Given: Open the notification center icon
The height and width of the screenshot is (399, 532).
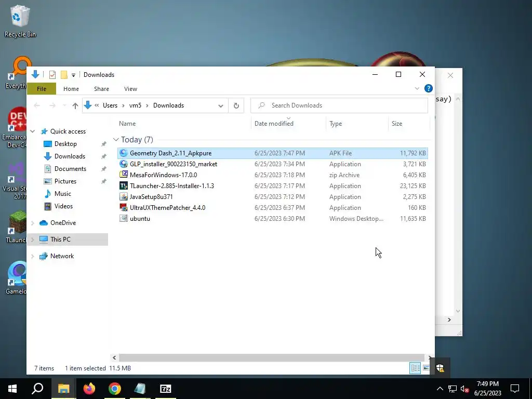Looking at the screenshot, I should [515, 389].
